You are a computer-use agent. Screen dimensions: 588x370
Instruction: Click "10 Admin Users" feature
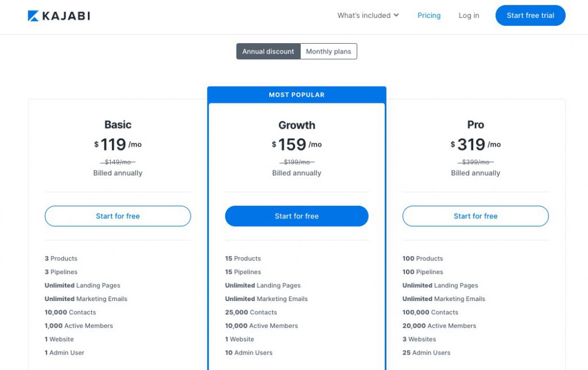(x=249, y=353)
